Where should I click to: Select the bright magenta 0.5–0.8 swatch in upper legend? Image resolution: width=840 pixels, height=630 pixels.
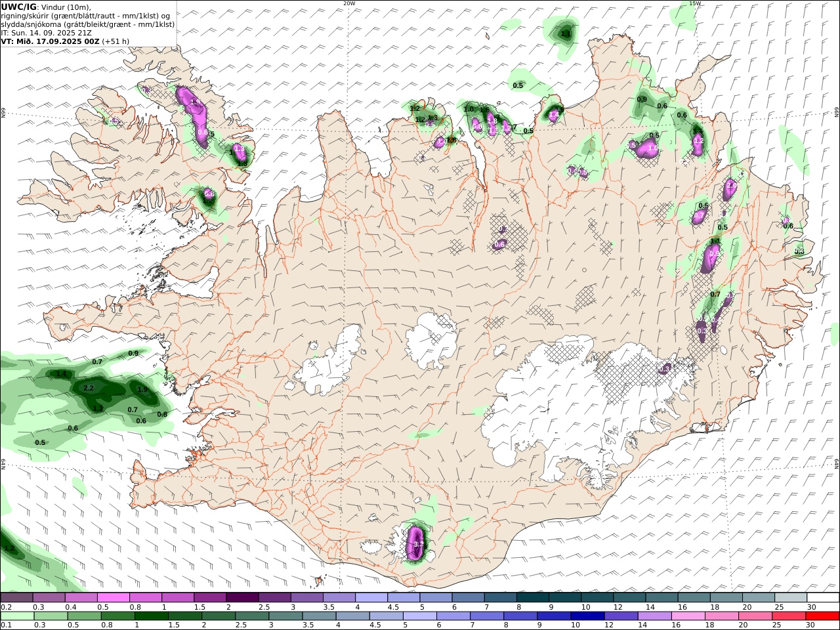tap(114, 598)
